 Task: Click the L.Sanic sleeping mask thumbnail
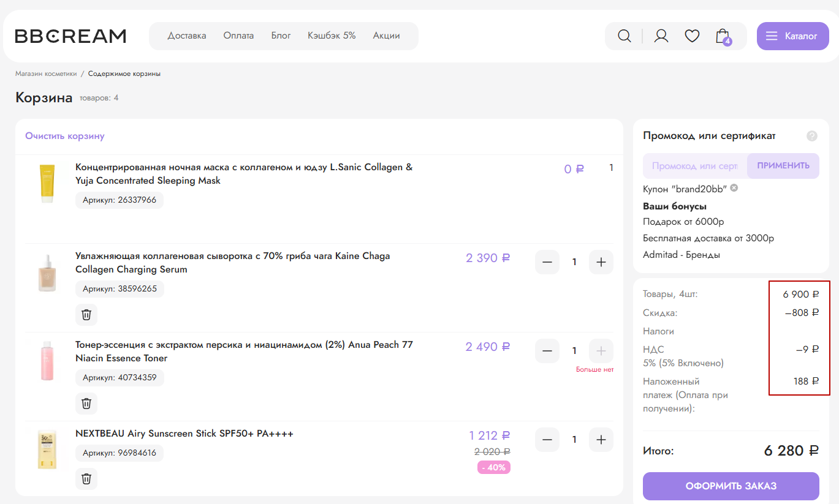[47, 183]
